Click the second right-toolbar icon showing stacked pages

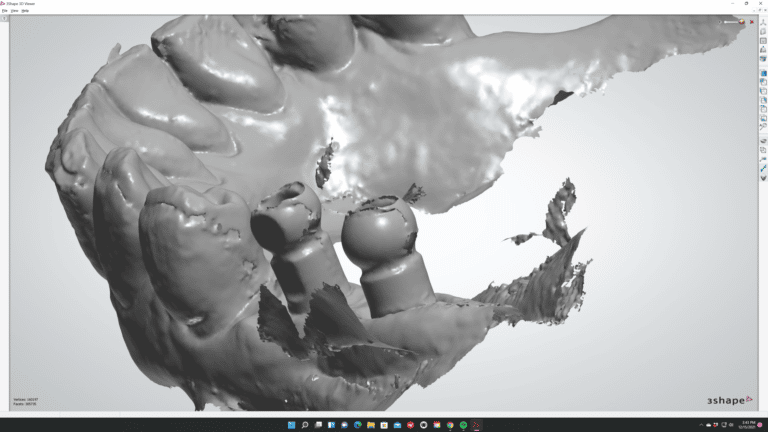(x=763, y=32)
